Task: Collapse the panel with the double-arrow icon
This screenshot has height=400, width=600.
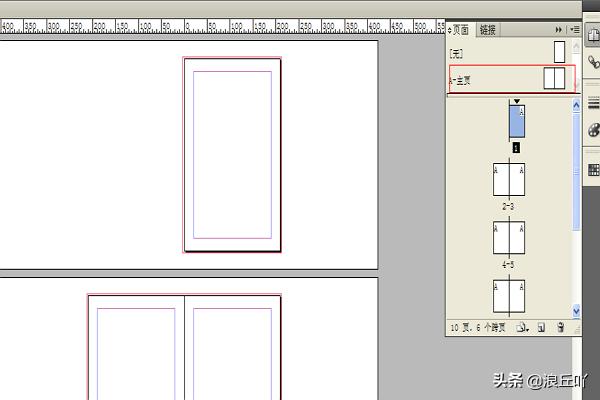Action: (559, 30)
